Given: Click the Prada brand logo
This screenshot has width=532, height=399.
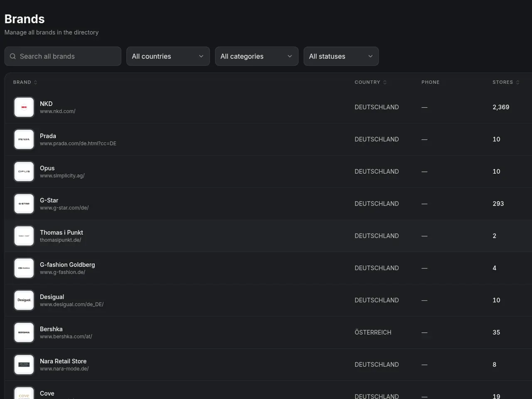Looking at the screenshot, I should point(24,139).
